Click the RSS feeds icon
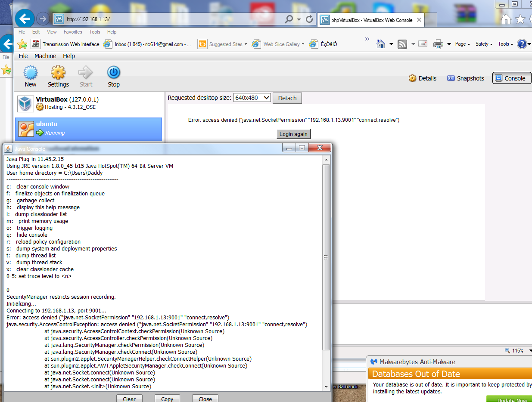532x402 pixels. (402, 44)
